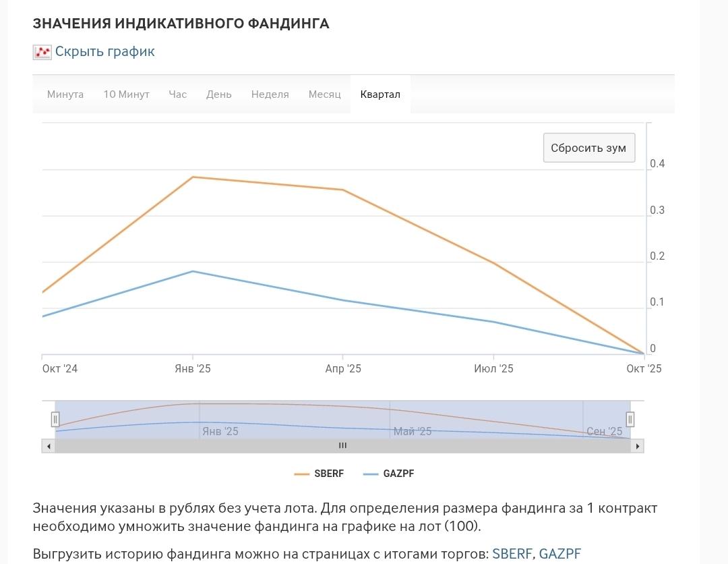This screenshot has height=564, width=728.
Task: Open the Час tab
Action: tap(178, 94)
